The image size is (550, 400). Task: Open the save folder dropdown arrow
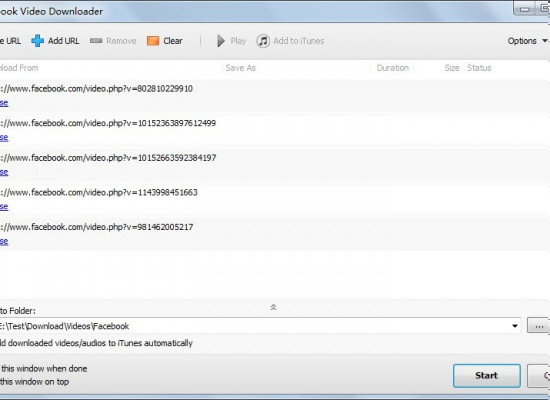click(x=515, y=326)
